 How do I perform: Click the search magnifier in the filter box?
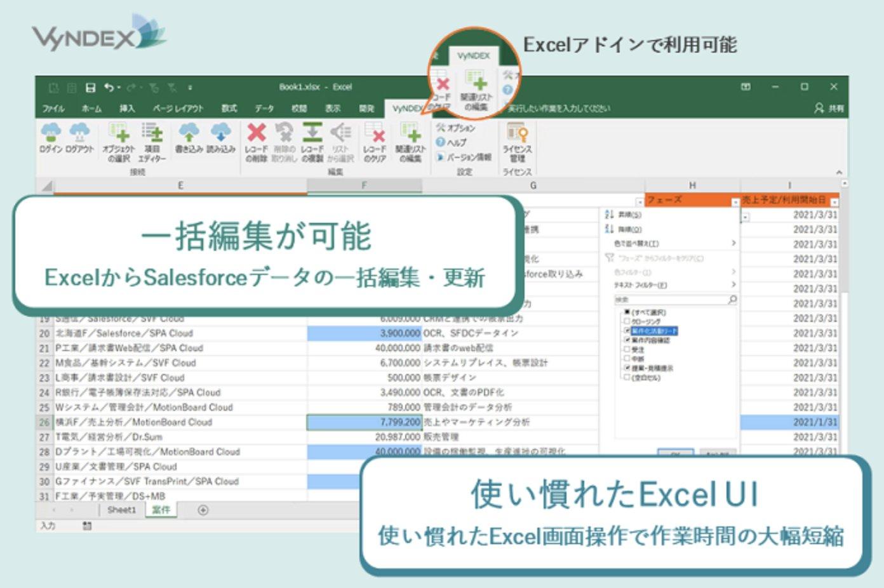[732, 299]
